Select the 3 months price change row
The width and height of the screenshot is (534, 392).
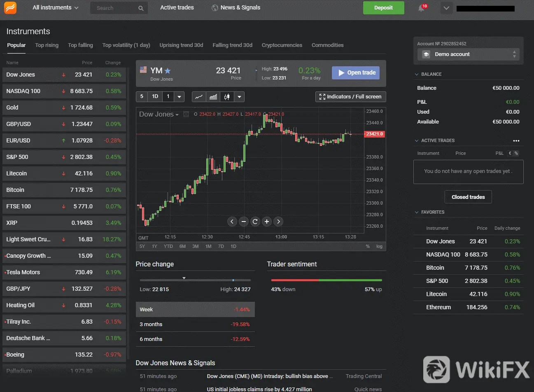(195, 324)
